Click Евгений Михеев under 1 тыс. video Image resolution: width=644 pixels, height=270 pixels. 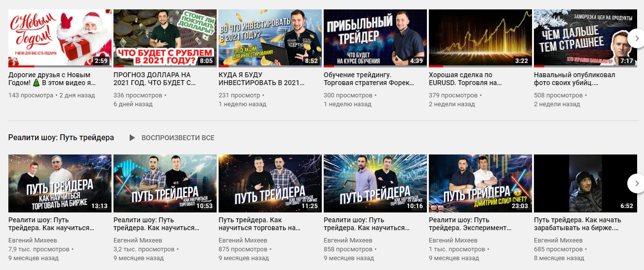pos(453,240)
